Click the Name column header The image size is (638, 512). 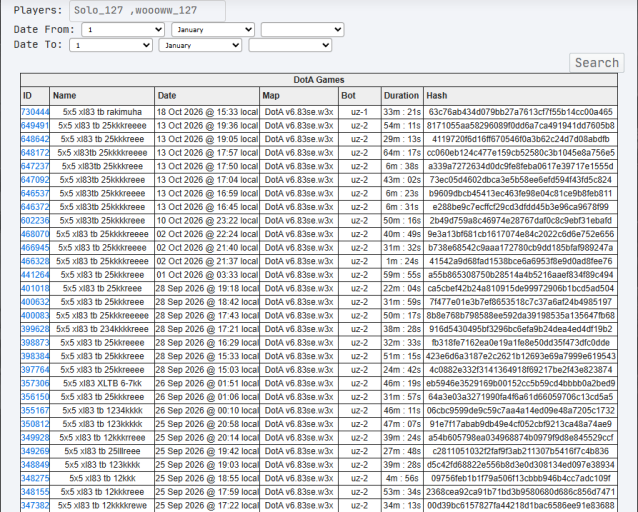(102, 96)
